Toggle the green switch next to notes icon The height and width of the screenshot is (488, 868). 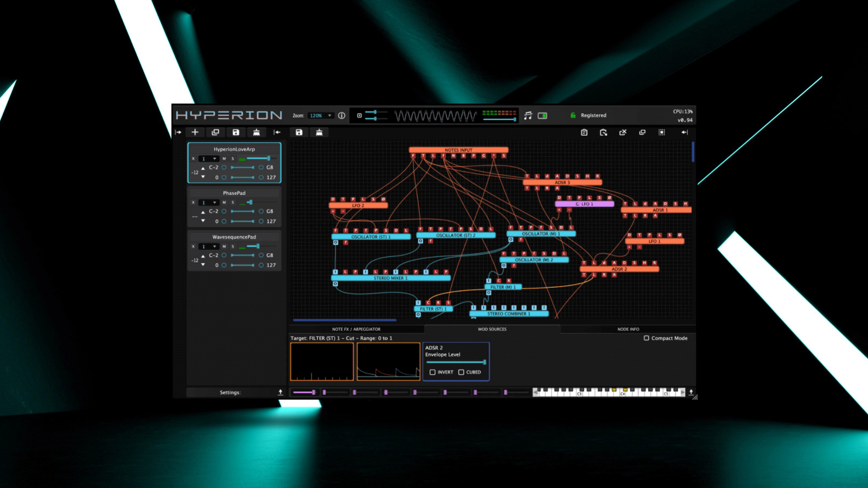point(542,115)
